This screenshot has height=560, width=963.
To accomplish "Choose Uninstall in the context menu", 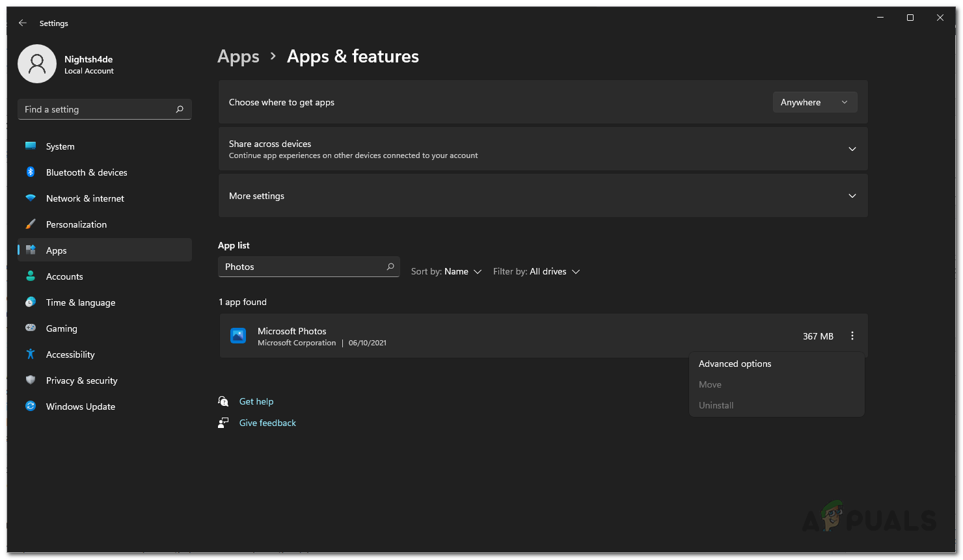I will pos(716,405).
